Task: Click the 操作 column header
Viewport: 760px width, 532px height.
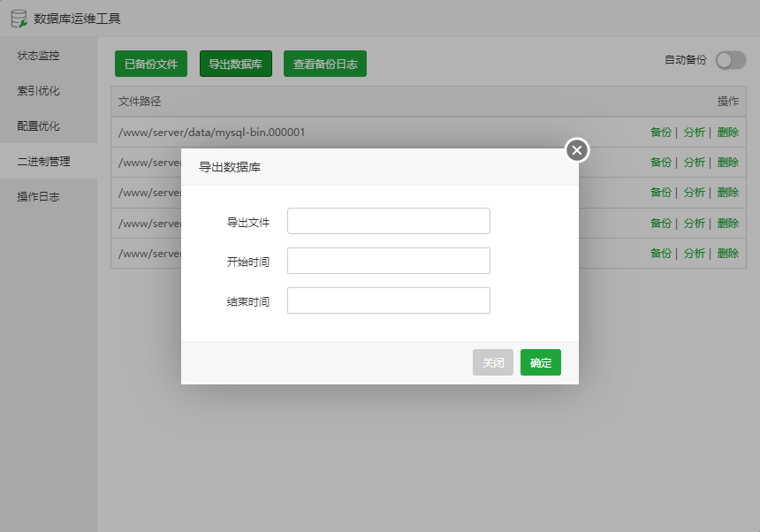Action: (727, 102)
